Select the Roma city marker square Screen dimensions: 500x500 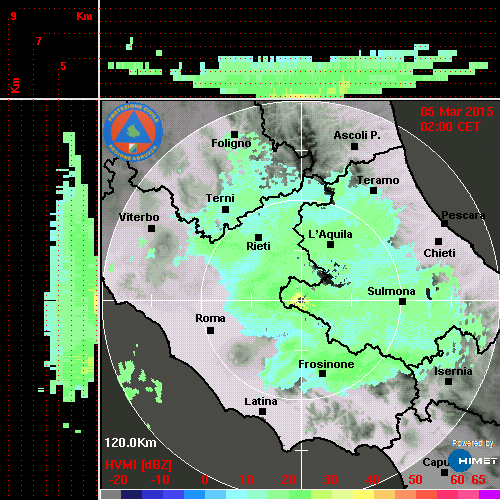(210, 331)
